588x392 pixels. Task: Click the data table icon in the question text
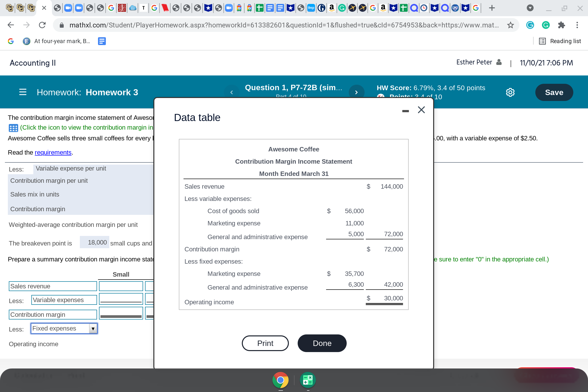point(13,128)
